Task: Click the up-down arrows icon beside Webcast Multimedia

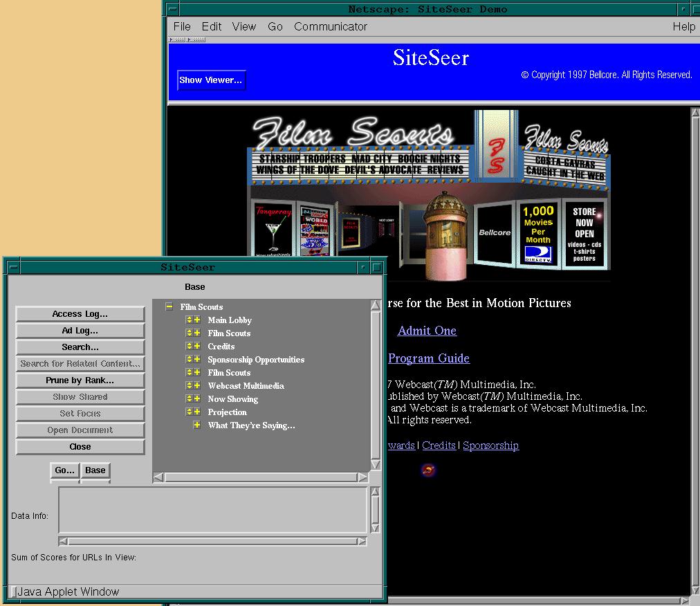Action: click(x=189, y=385)
